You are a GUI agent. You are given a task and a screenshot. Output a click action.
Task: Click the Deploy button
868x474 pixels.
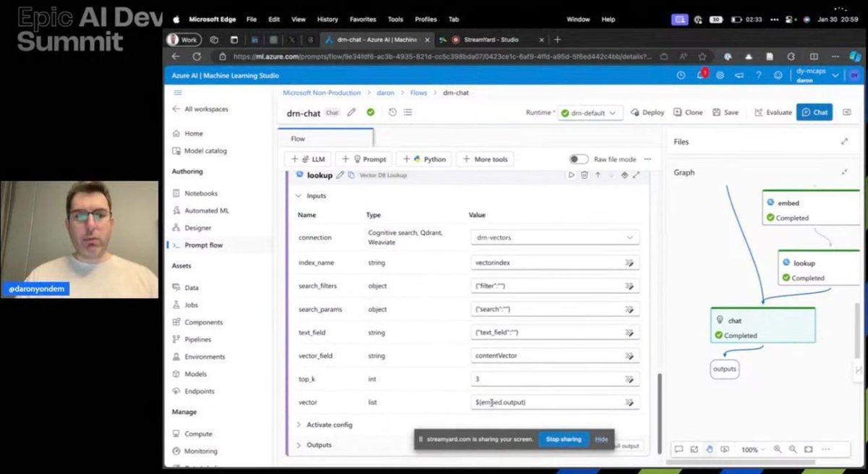click(648, 112)
